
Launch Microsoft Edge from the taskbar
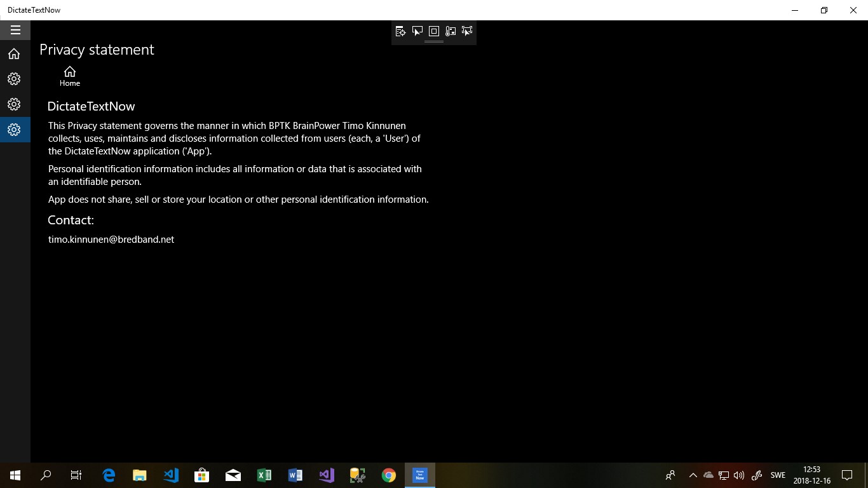(109, 475)
